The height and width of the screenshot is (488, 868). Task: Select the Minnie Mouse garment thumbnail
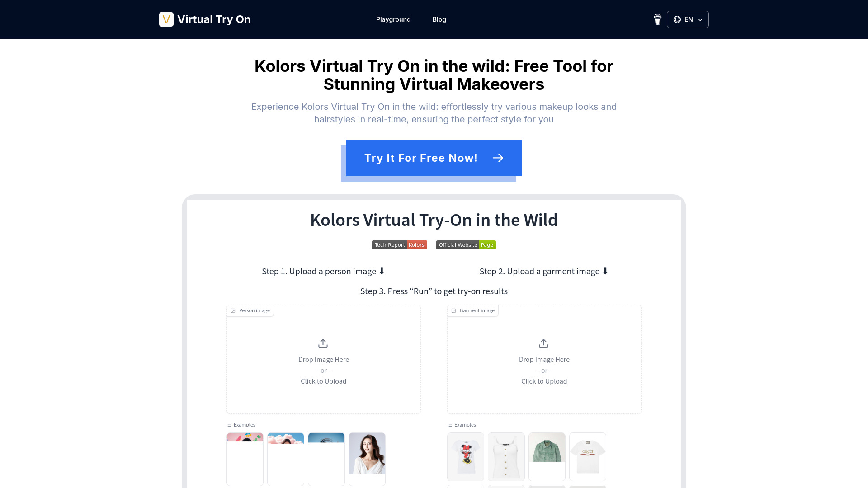pos(466,456)
